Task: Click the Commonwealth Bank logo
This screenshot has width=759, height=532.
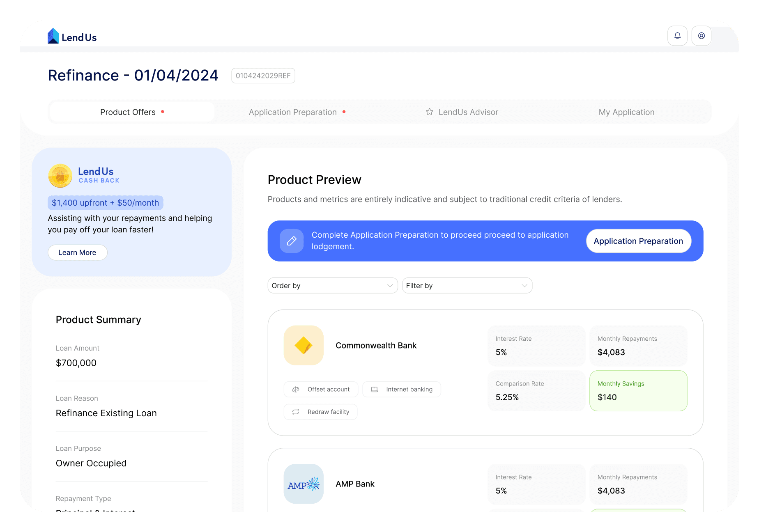Action: [304, 345]
